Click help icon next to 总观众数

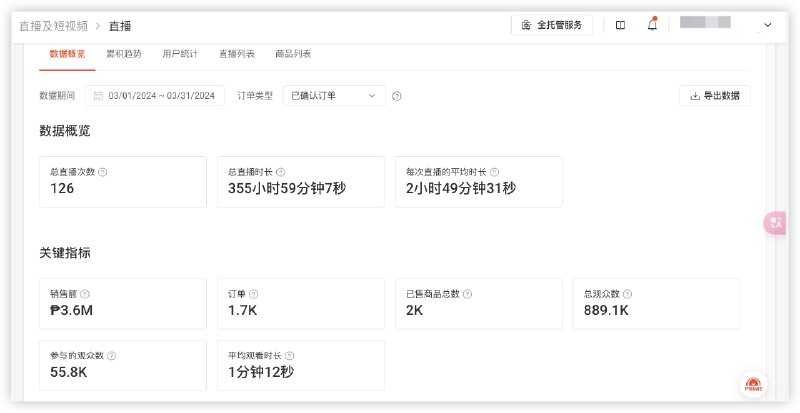click(x=628, y=294)
